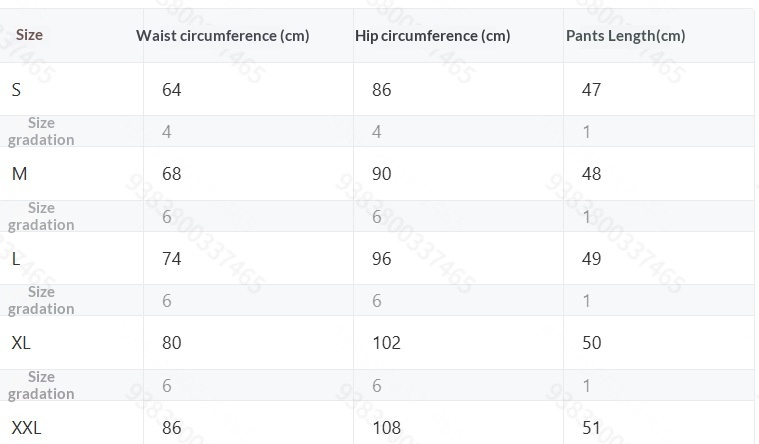Select hip value 90 for size M
Image resolution: width=759 pixels, height=444 pixels.
point(381,174)
